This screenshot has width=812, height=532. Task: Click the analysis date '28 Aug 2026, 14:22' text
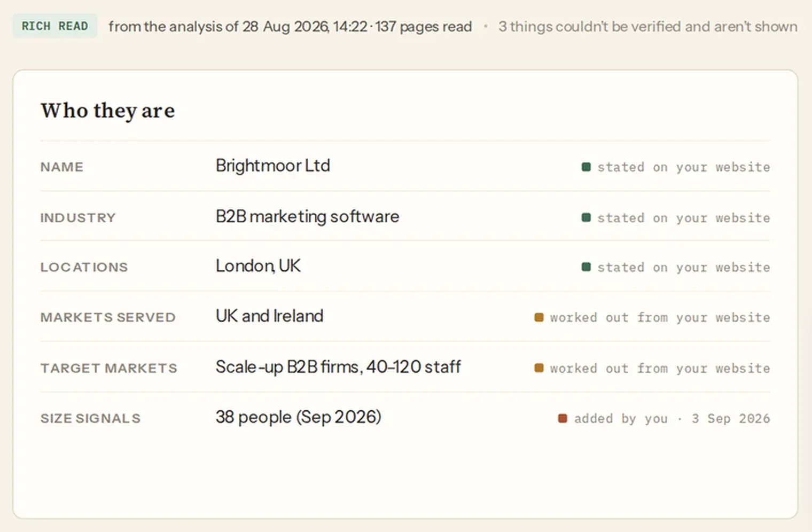304,27
